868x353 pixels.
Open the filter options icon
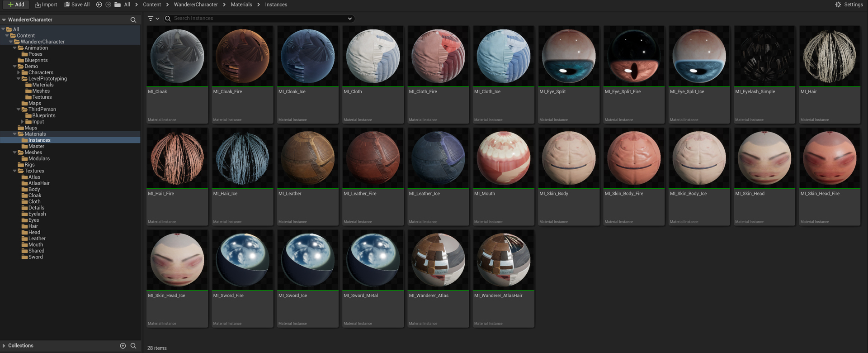coord(153,19)
